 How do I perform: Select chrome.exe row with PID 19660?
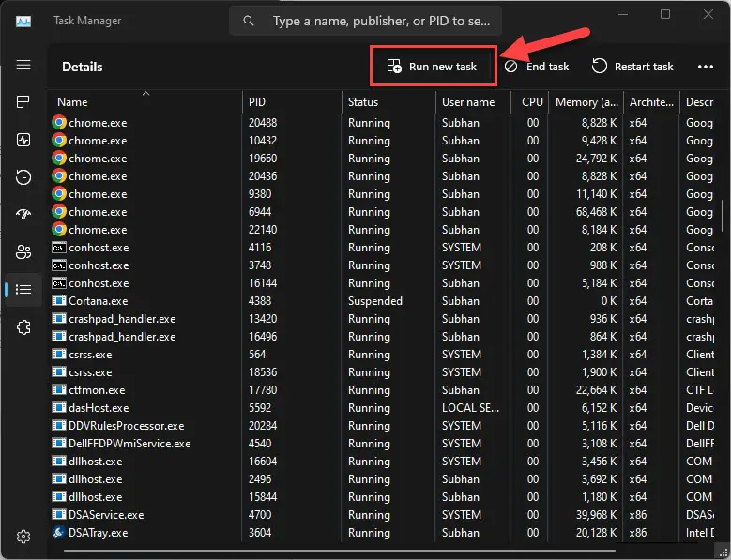(x=381, y=159)
